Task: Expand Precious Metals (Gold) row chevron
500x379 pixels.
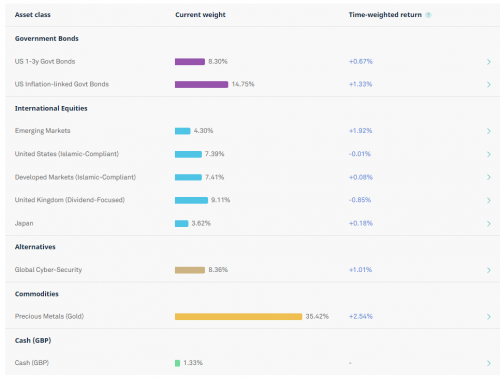Action: tap(489, 317)
